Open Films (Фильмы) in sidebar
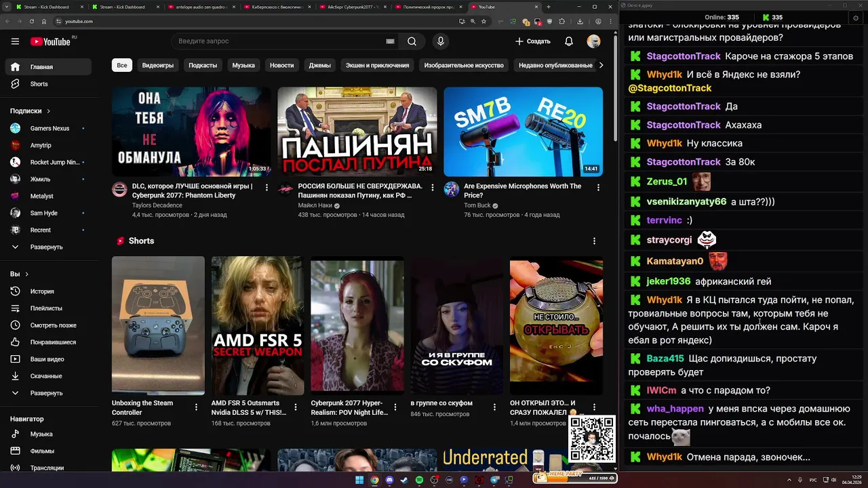This screenshot has width=868, height=488. 47,451
